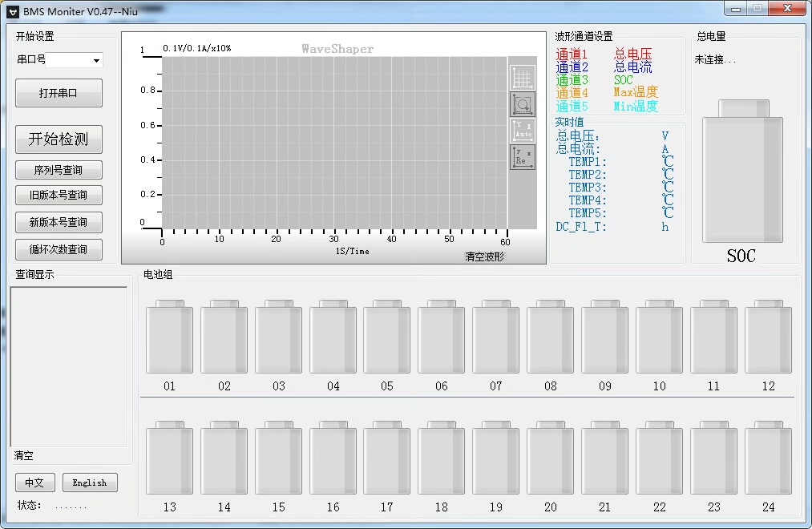Image resolution: width=812 pixels, height=529 pixels.
Task: Select battery cell 12 icon
Action: [x=768, y=337]
